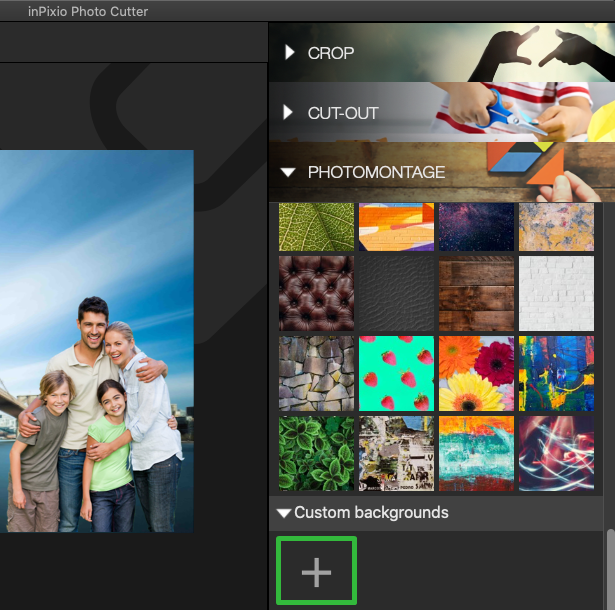This screenshot has width=615, height=610.
Task: Click the family photo in canvas
Action: pos(96,341)
